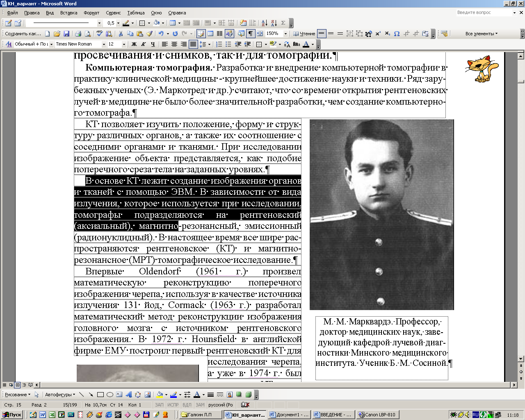This screenshot has width=525, height=420.
Task: Select the Line drawing tool
Action: [81, 395]
